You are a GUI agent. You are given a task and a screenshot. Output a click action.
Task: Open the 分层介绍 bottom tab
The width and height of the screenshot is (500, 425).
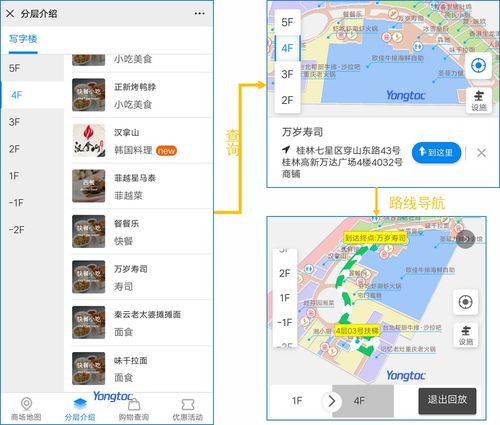[80, 409]
